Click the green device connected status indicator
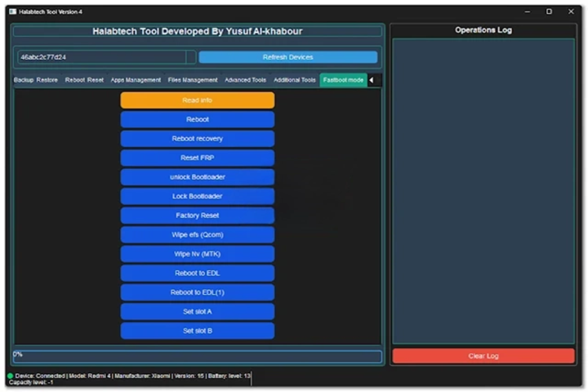Image resolution: width=588 pixels, height=392 pixels. [x=11, y=376]
